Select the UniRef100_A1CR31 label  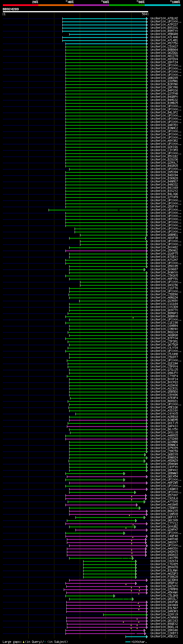[164, 388]
